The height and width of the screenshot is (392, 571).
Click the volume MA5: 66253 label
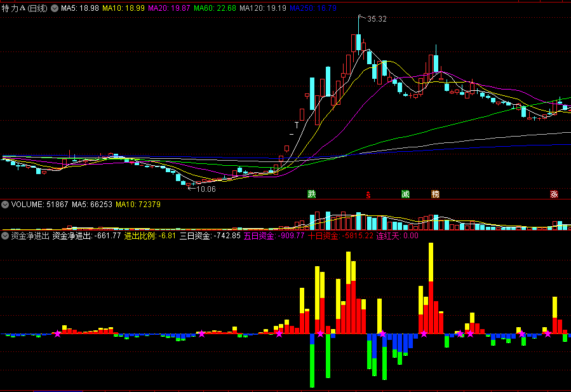tap(91, 205)
